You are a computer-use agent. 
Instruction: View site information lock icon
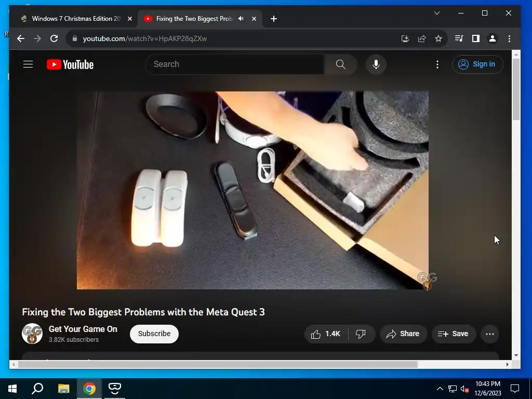pos(75,38)
